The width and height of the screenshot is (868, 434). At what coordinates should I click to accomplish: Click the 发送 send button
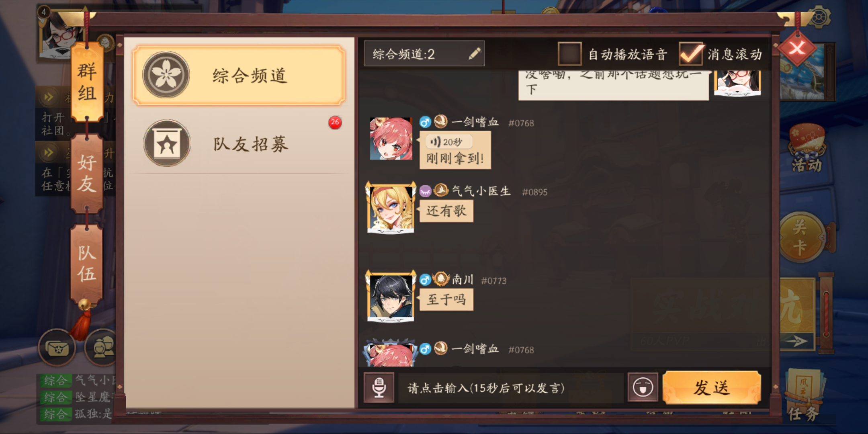(x=712, y=387)
